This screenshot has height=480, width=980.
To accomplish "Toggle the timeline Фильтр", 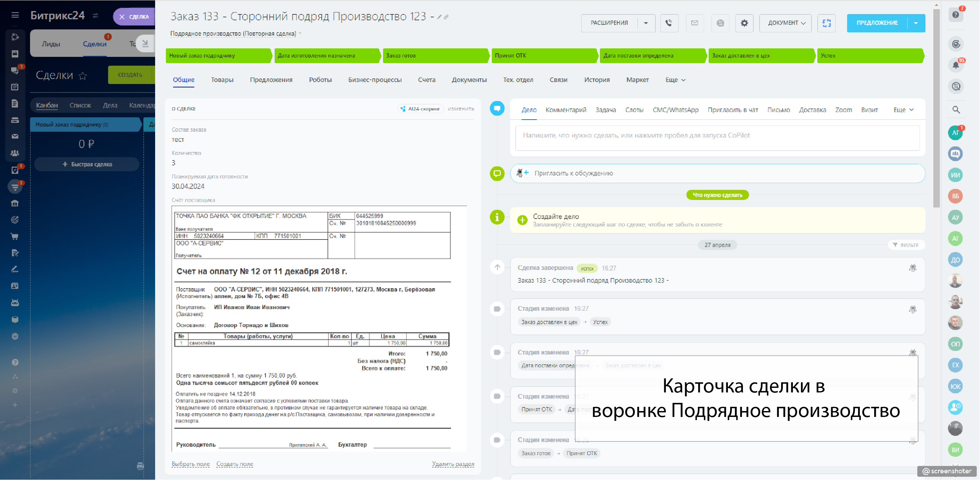I will coord(906,245).
